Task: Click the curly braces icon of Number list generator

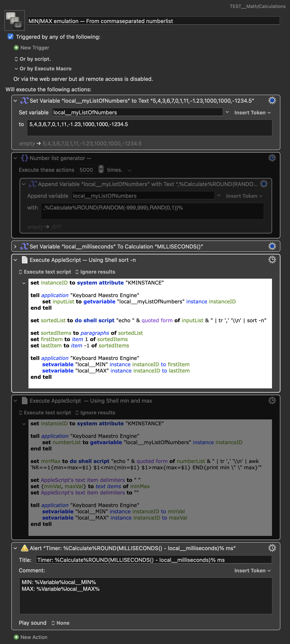Action: (24, 158)
